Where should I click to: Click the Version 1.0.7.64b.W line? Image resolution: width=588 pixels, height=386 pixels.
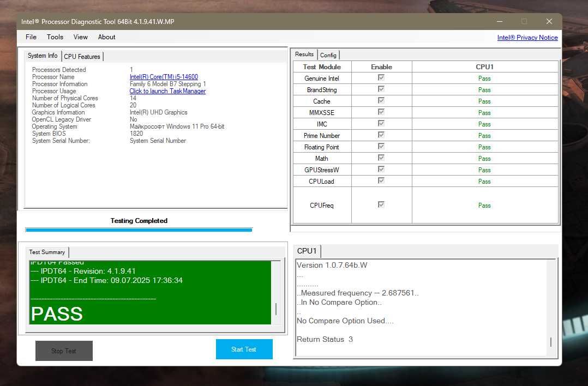pos(332,265)
